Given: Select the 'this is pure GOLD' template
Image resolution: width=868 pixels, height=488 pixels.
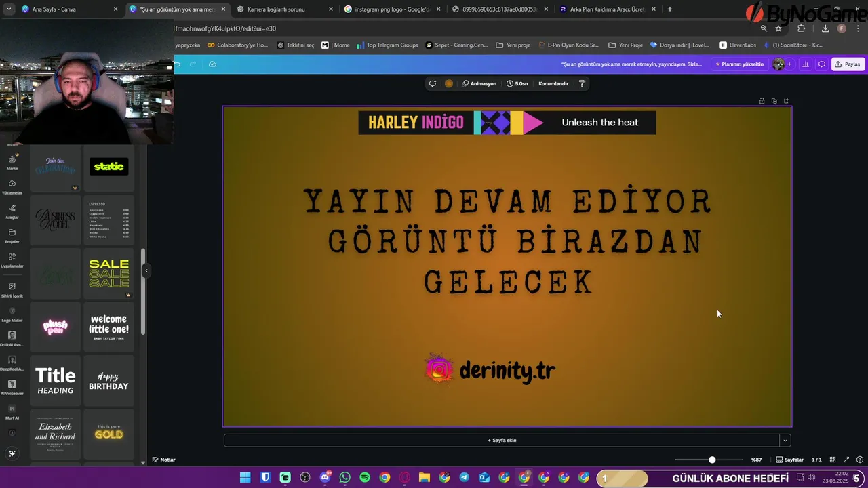Looking at the screenshot, I should tap(109, 434).
